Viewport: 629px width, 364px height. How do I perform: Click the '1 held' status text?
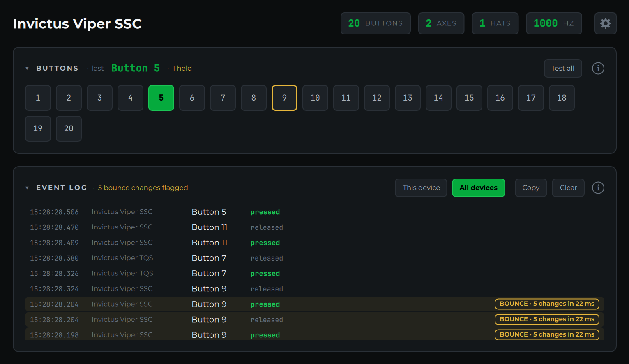(x=182, y=68)
